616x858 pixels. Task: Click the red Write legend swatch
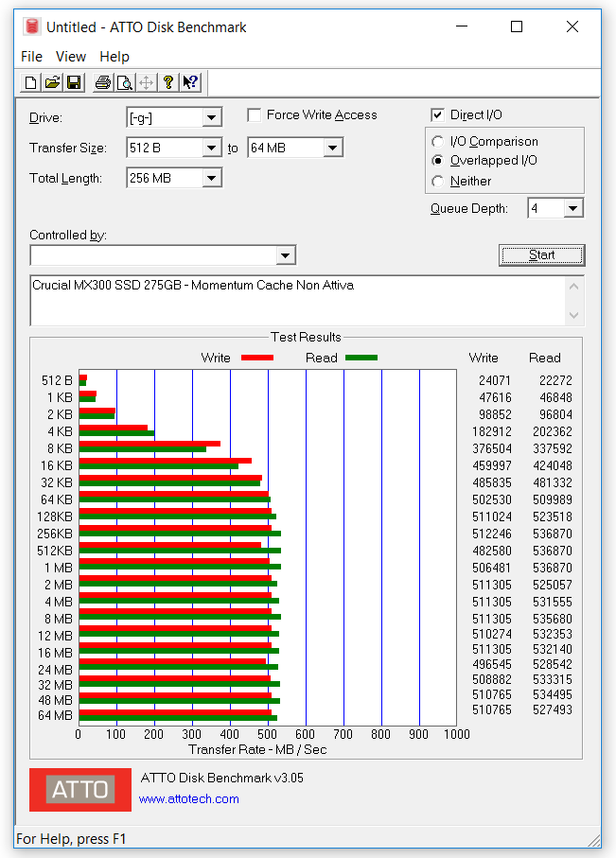click(256, 358)
